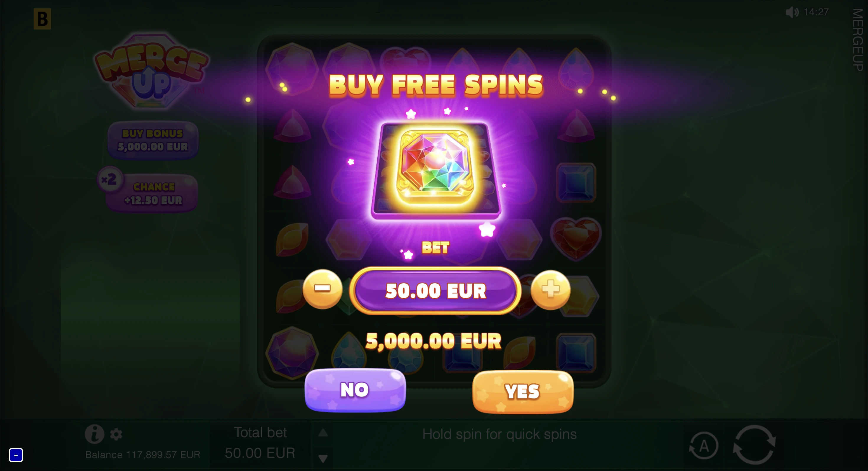Decline free spins with NO button
The width and height of the screenshot is (868, 471).
355,390
